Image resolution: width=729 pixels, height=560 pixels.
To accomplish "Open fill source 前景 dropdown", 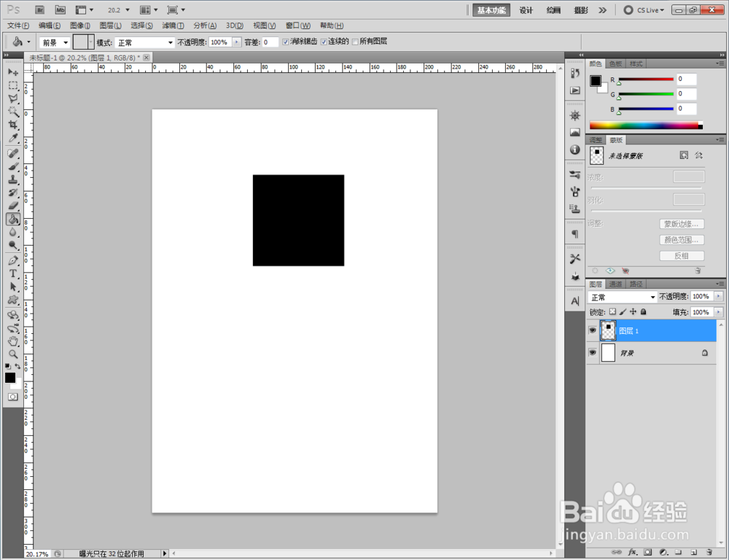I will (55, 42).
